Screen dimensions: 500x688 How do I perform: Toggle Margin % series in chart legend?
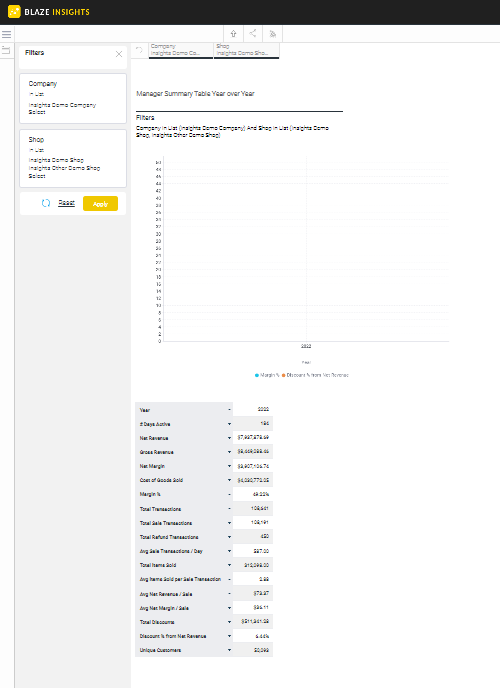click(x=267, y=375)
